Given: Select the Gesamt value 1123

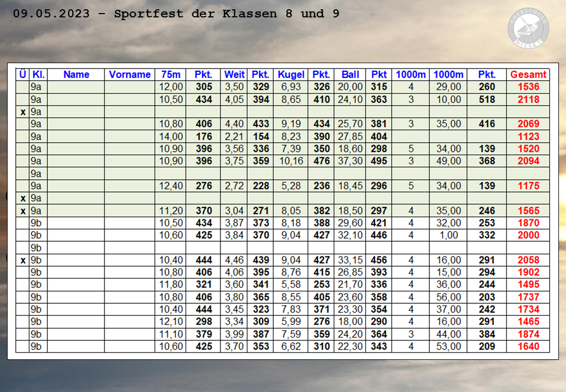Looking at the screenshot, I should (528, 137).
